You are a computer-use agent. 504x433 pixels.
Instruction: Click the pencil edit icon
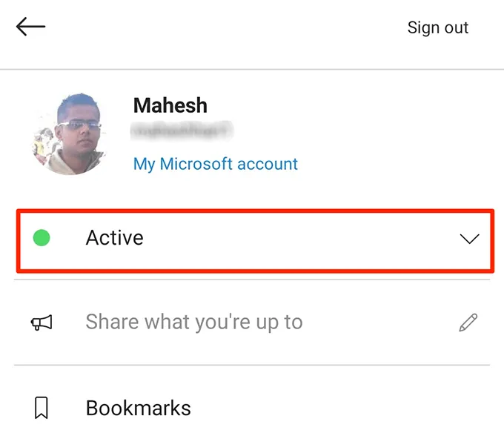[468, 323]
